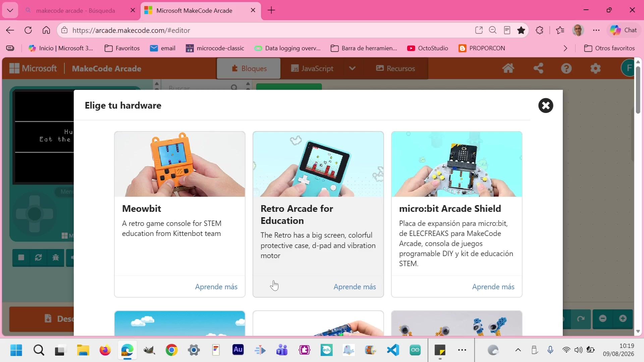Open the PROPORCON bookmark
Image resolution: width=644 pixels, height=362 pixels.
482,48
